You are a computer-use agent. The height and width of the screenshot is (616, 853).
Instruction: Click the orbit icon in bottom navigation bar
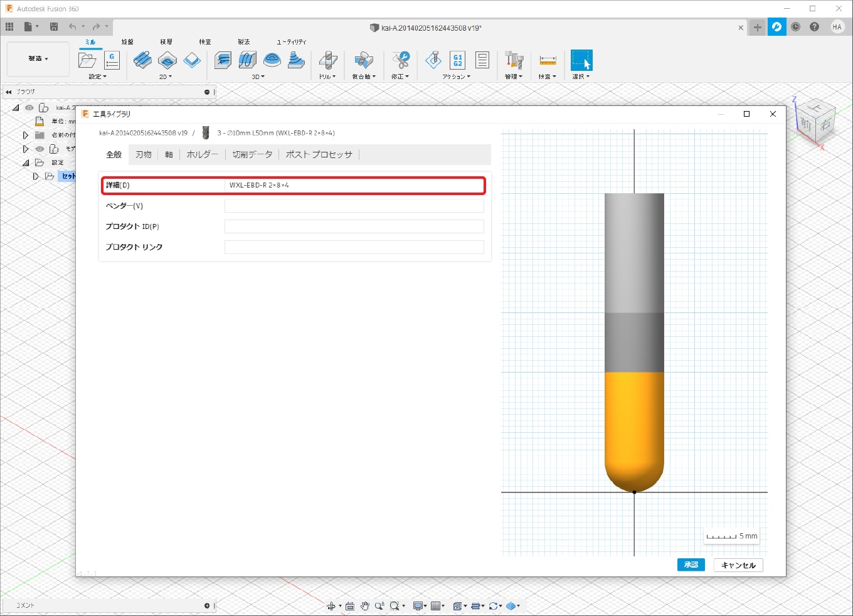[x=331, y=606]
